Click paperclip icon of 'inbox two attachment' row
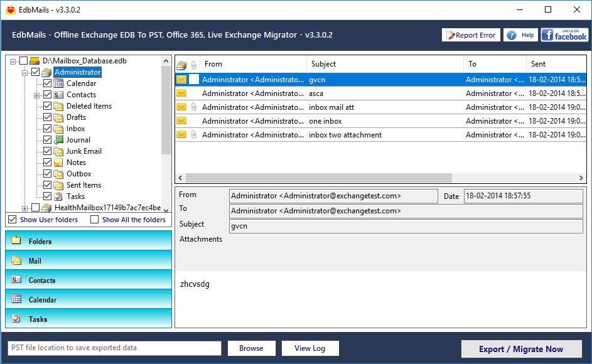The width and height of the screenshot is (592, 364). [194, 134]
